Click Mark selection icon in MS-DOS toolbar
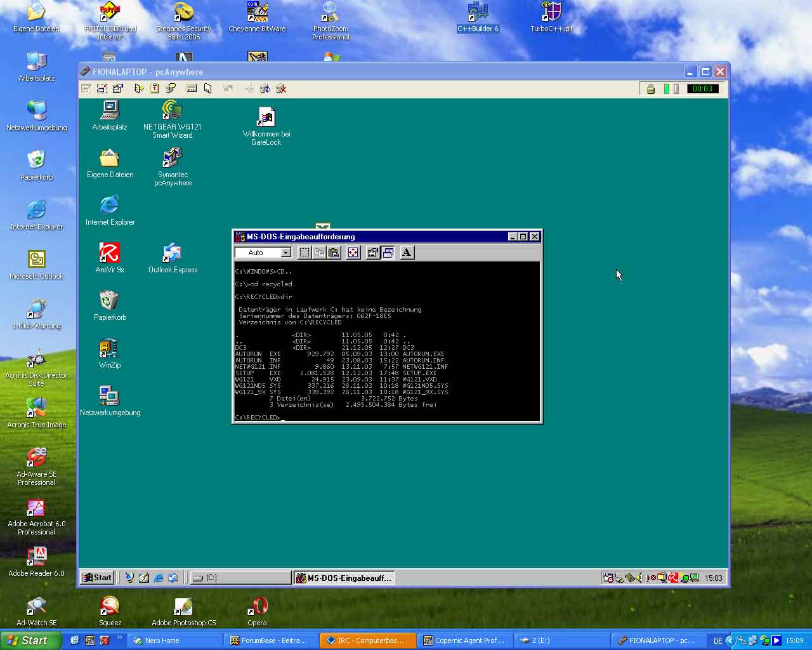The image size is (812, 650). [304, 253]
